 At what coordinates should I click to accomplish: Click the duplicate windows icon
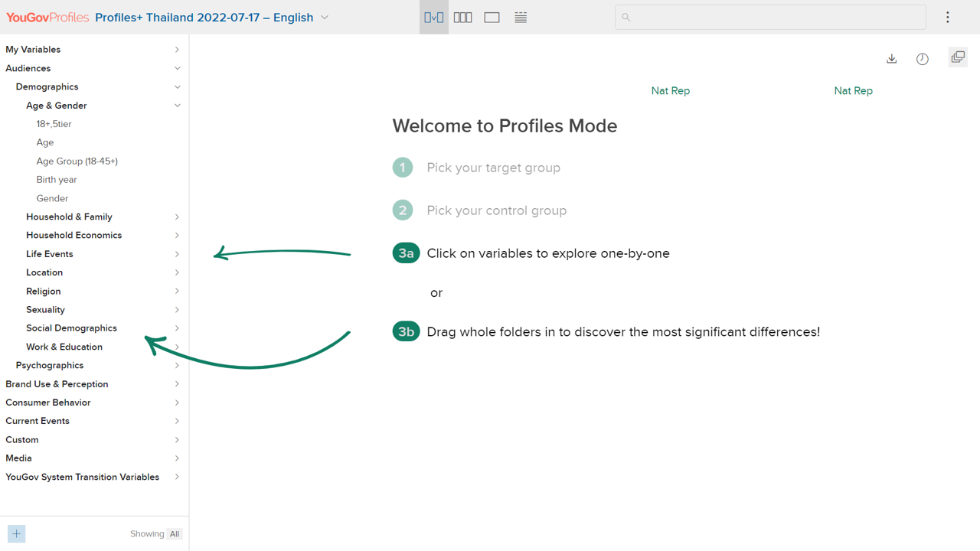click(x=958, y=57)
